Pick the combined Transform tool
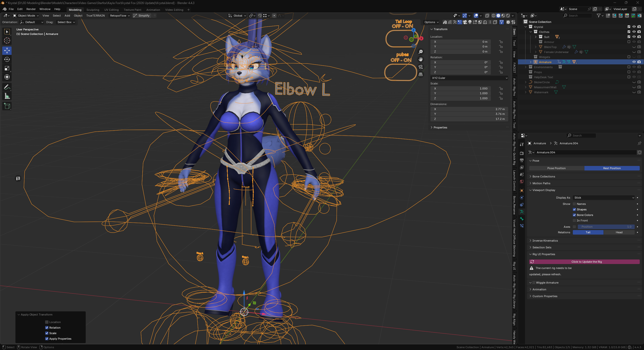This screenshot has height=350, width=644. 7,77
